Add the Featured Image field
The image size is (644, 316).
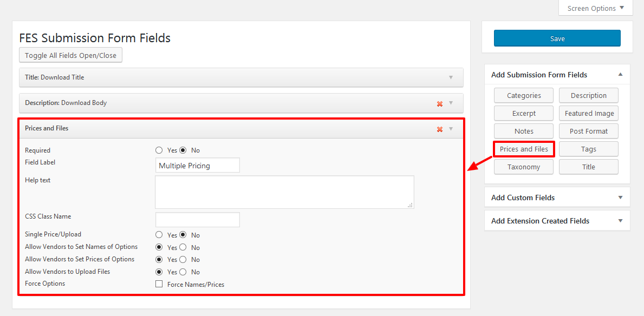click(x=589, y=114)
